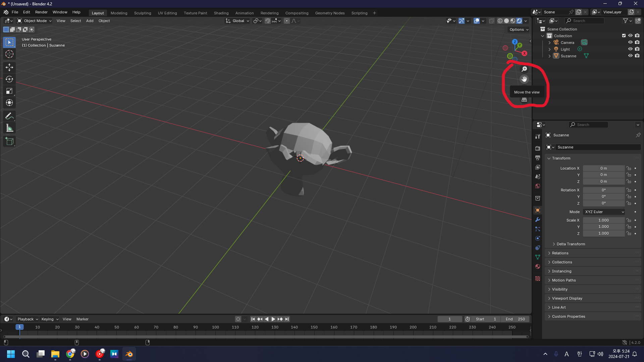Click the Scale Y value field
The width and height of the screenshot is (644, 362).
click(x=604, y=227)
